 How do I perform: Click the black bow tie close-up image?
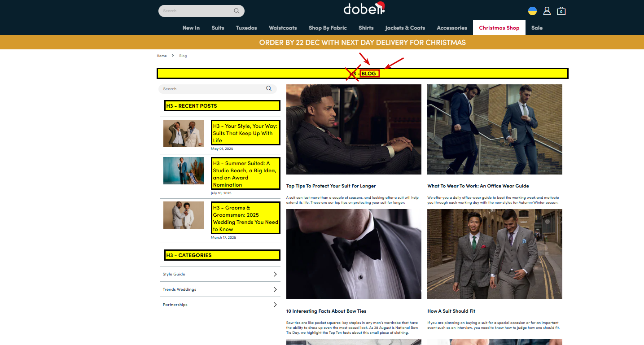(x=354, y=254)
